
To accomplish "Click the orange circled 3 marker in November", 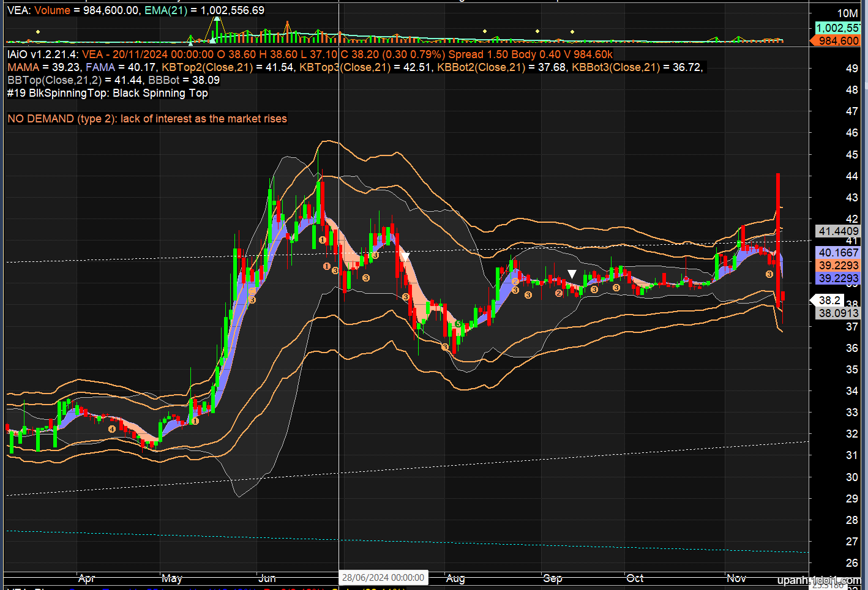I will [x=769, y=275].
